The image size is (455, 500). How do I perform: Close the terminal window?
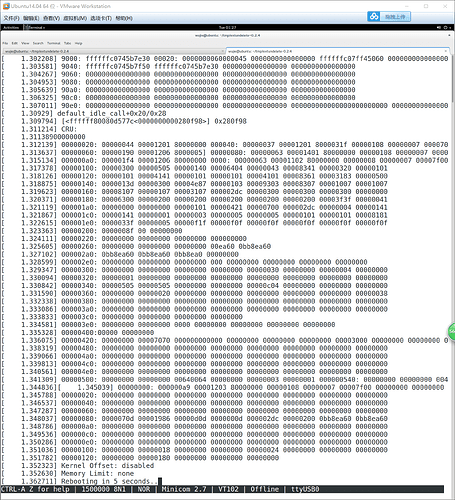click(x=449, y=35)
